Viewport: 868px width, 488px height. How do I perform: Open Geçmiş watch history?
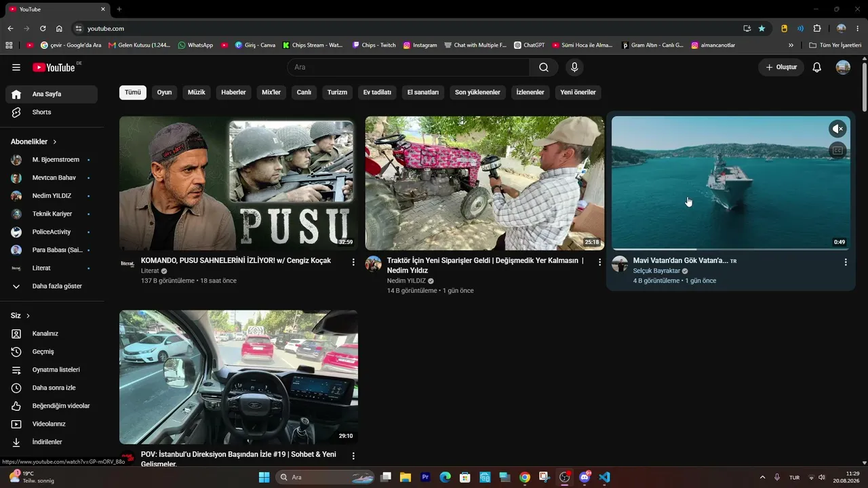[x=52, y=352]
